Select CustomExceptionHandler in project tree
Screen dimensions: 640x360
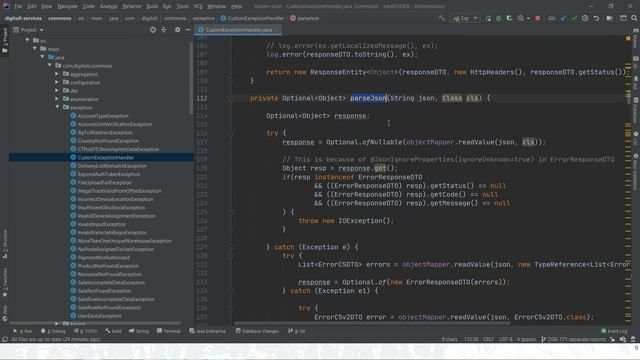pyautogui.click(x=106, y=158)
